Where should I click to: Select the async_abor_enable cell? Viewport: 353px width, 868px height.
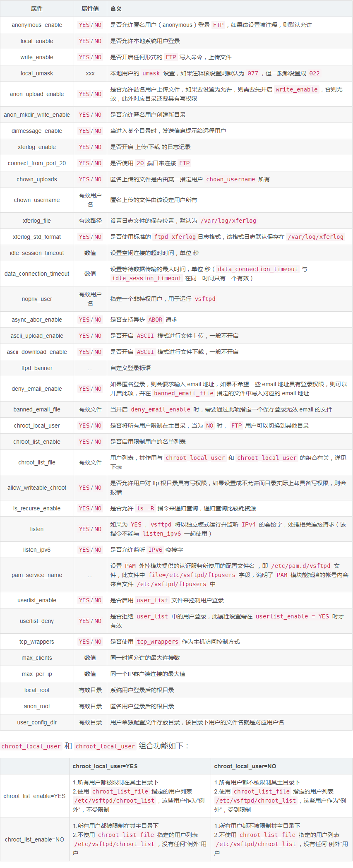point(37,320)
